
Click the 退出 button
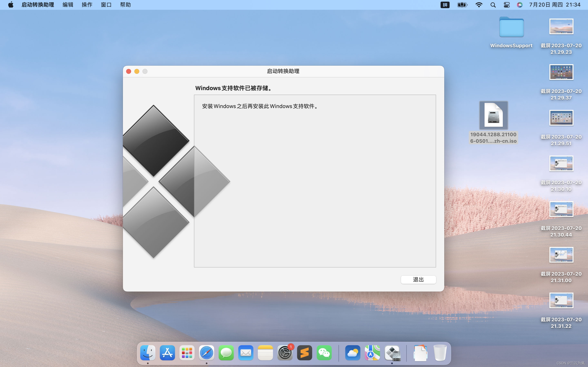click(x=418, y=280)
